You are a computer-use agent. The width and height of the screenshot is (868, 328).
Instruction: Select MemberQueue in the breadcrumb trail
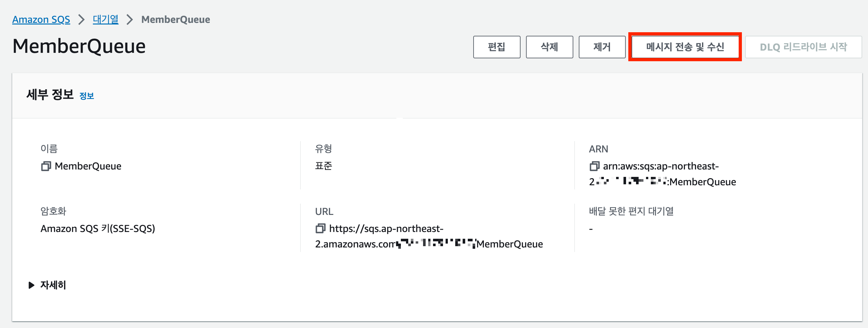coord(176,19)
